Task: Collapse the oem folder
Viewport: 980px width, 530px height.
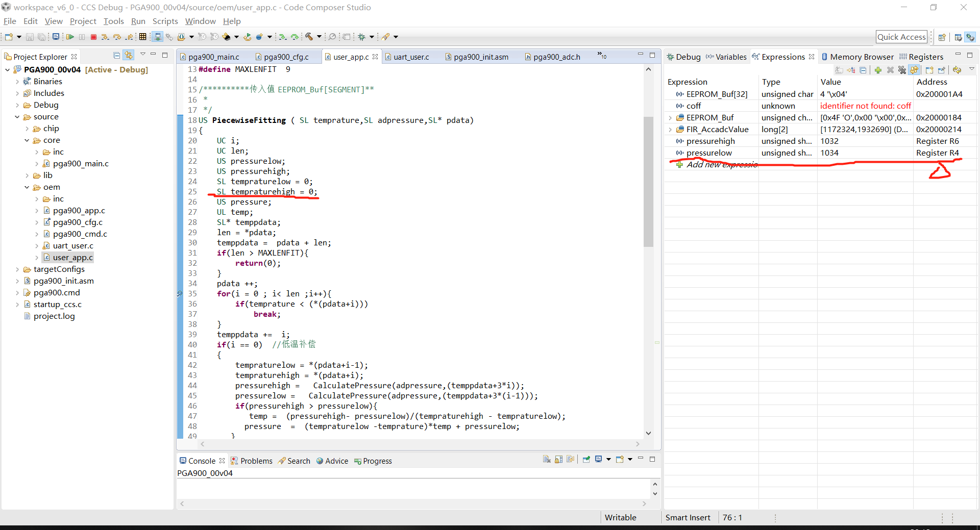Action: click(x=27, y=187)
